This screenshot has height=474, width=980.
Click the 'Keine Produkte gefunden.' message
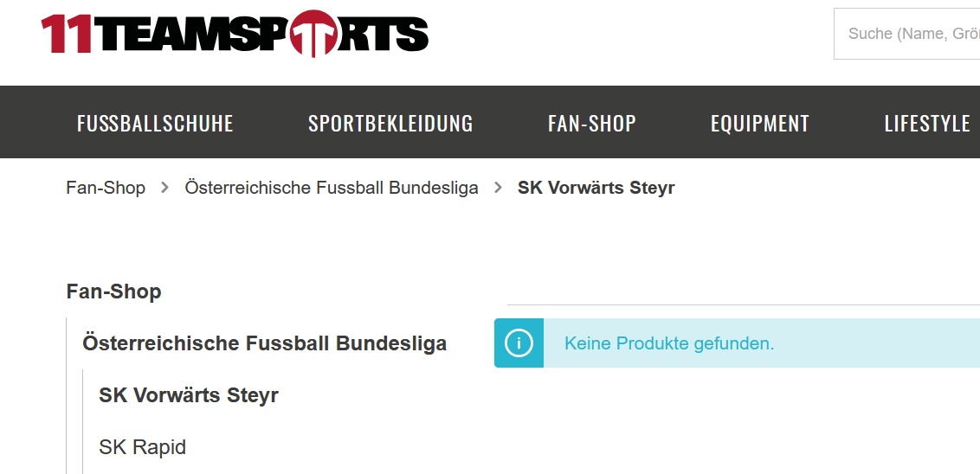pyautogui.click(x=669, y=343)
